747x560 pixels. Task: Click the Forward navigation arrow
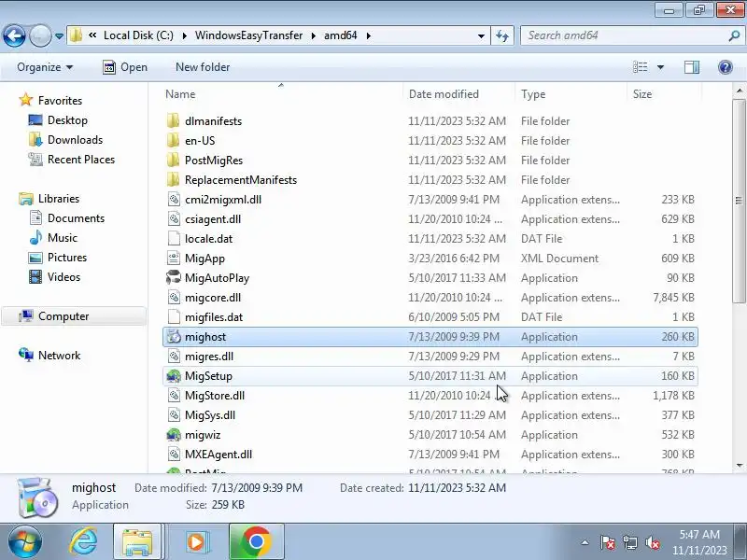point(40,35)
